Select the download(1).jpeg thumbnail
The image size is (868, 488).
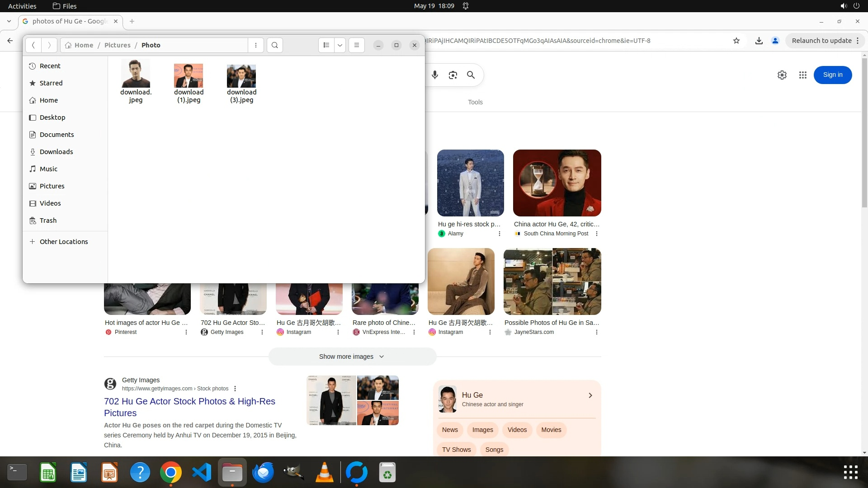click(189, 76)
